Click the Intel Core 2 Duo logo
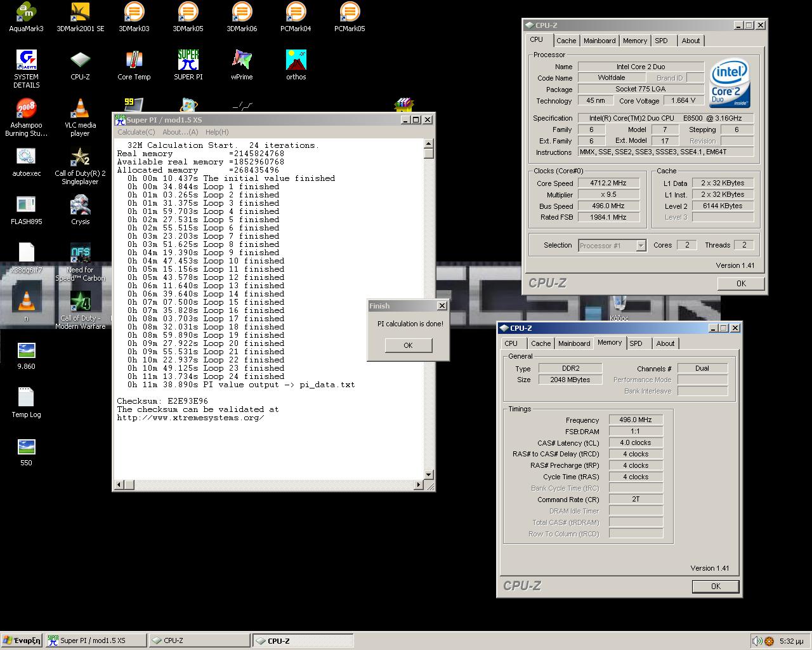This screenshot has height=650, width=812. pos(730,84)
